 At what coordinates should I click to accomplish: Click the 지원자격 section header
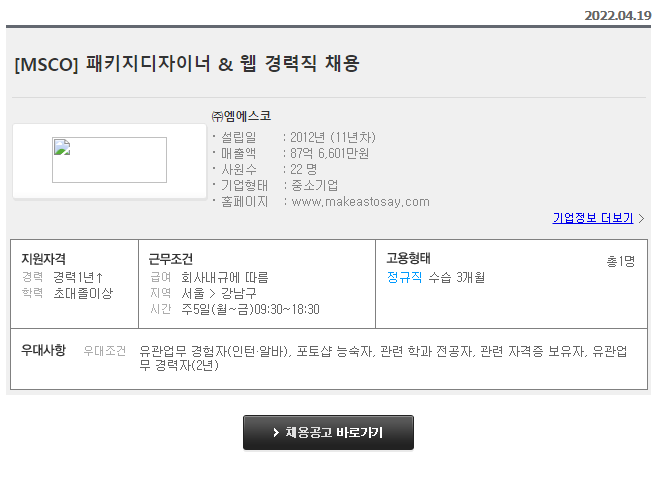pos(44,259)
